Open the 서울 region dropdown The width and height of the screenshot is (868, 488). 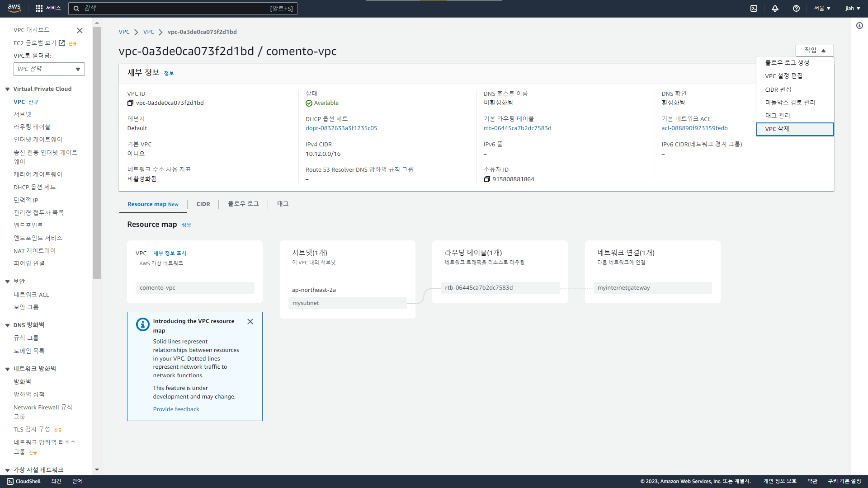point(822,8)
